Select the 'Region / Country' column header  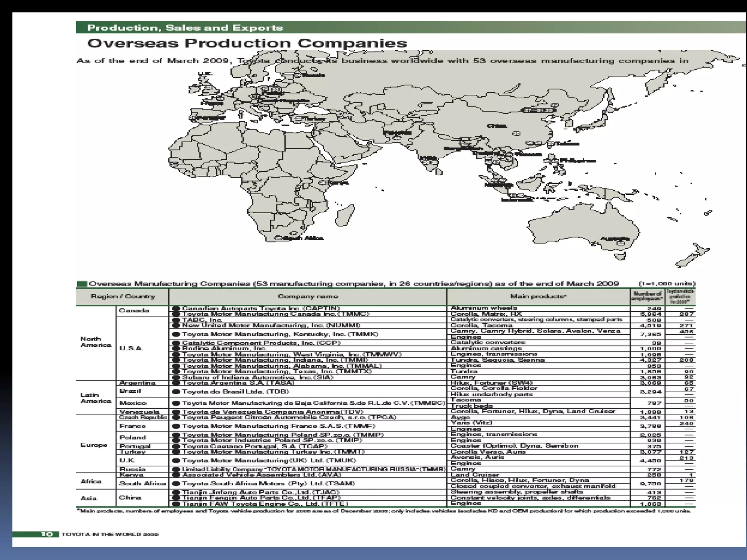pos(123,296)
